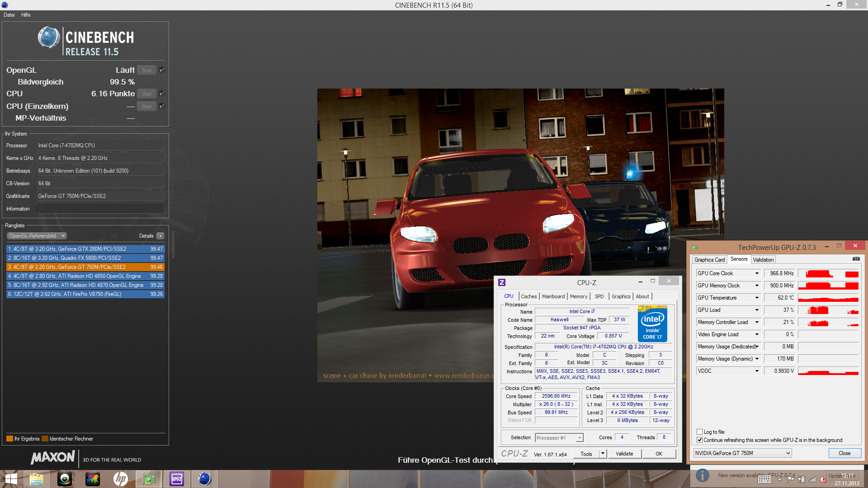Click the GPU-Z screenshot camera icon
868x488 pixels.
pyautogui.click(x=856, y=259)
